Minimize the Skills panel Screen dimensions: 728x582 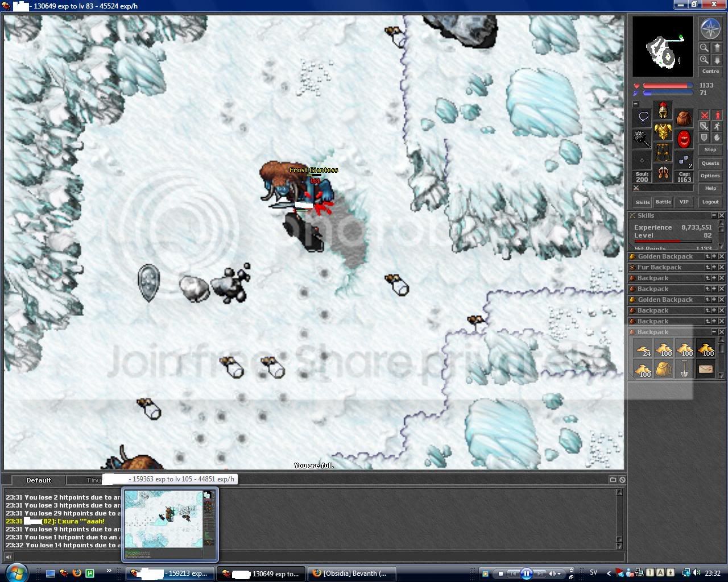pyautogui.click(x=714, y=215)
